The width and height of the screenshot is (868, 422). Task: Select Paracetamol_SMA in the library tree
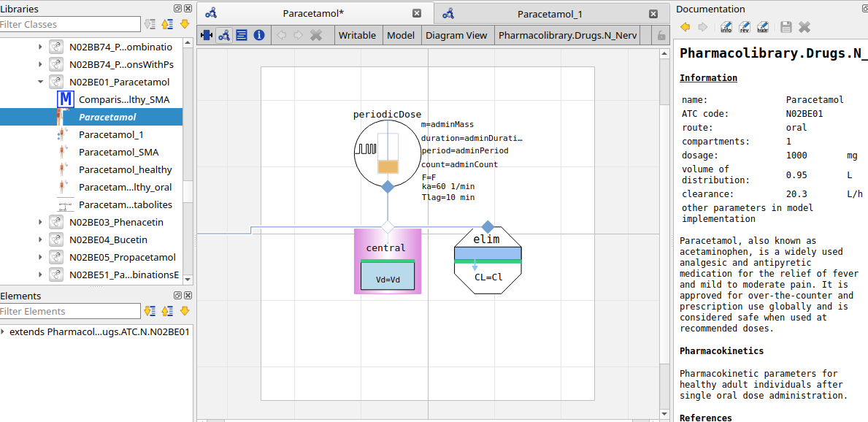pyautogui.click(x=118, y=153)
